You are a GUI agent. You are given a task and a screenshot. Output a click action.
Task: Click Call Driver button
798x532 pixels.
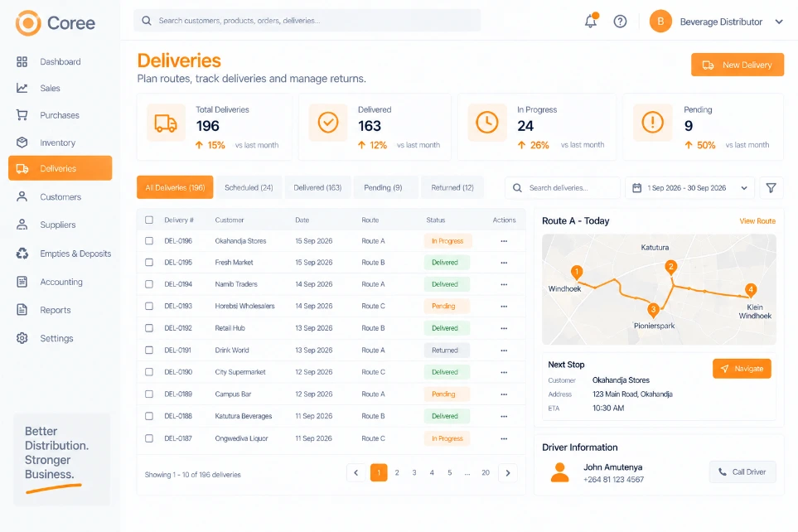(x=742, y=472)
